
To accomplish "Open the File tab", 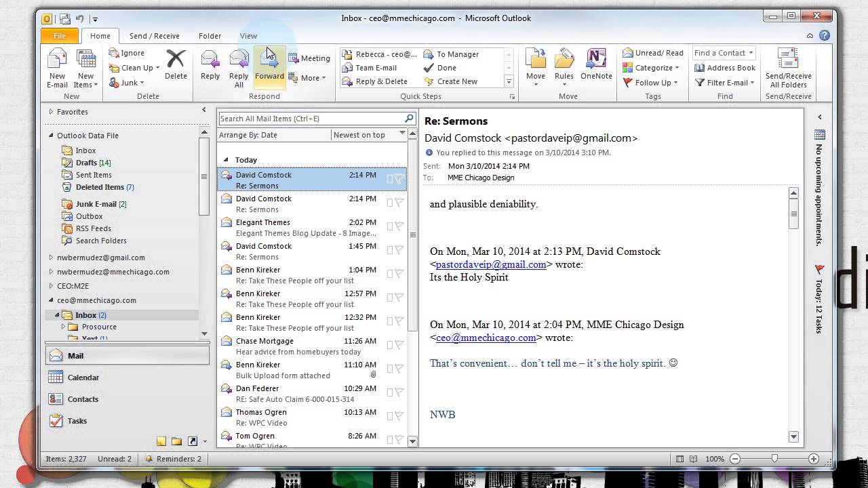I will (60, 36).
